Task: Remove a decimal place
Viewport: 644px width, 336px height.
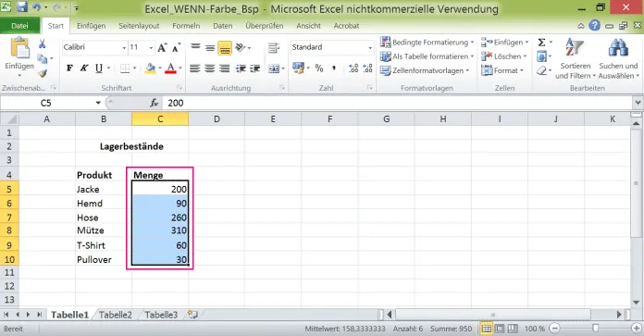Action: (368, 68)
